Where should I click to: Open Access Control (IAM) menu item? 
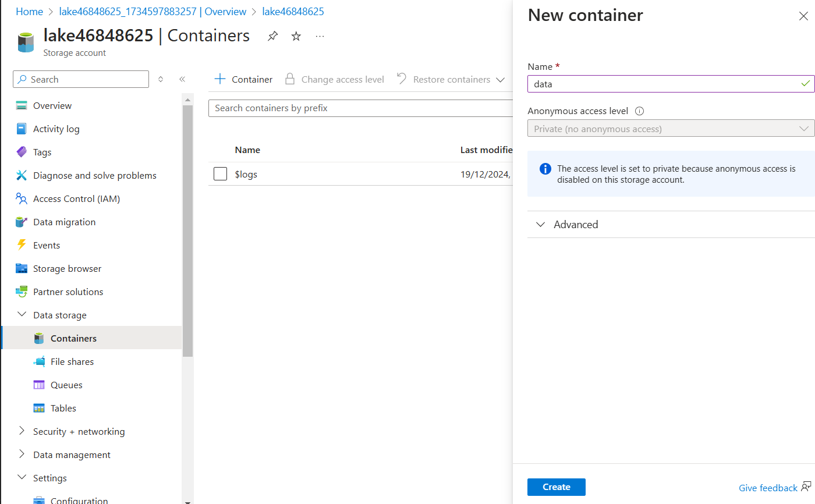(x=76, y=198)
